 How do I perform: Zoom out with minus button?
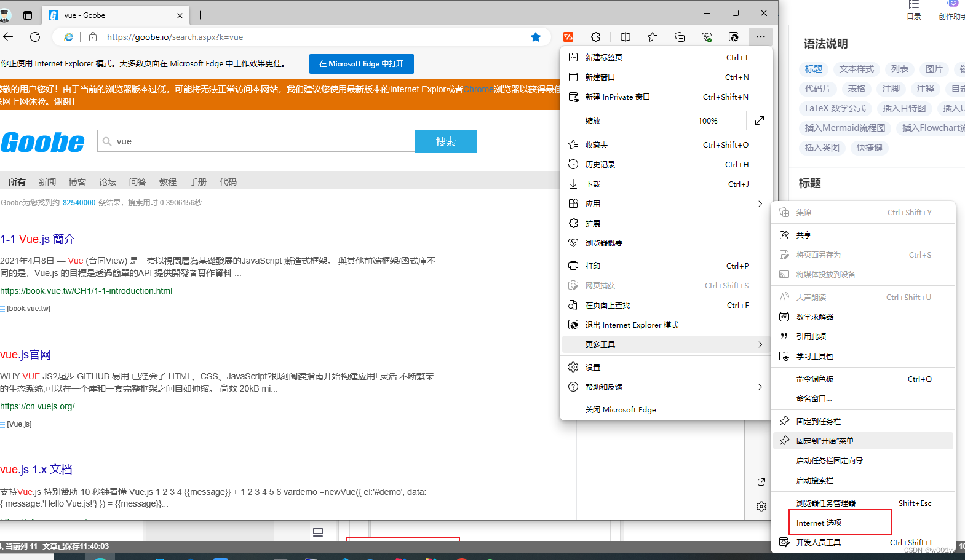683,120
